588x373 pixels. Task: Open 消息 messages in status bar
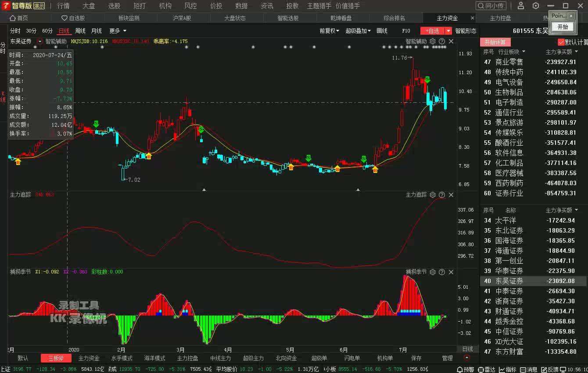(x=528, y=369)
